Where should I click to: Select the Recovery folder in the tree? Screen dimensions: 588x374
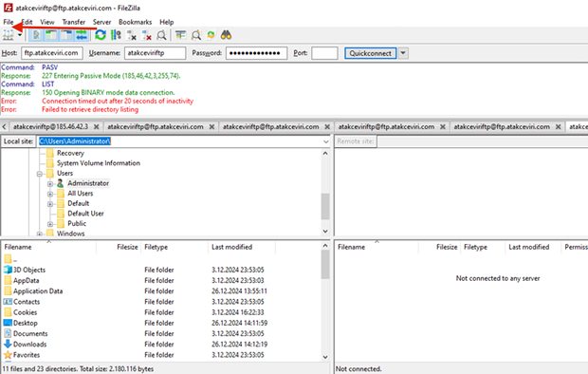click(70, 153)
